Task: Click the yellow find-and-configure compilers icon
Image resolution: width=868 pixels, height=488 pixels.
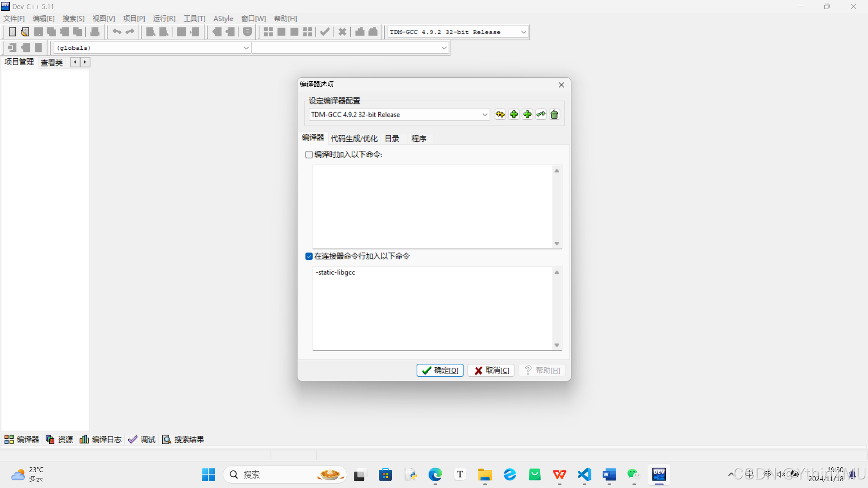Action: click(x=500, y=115)
